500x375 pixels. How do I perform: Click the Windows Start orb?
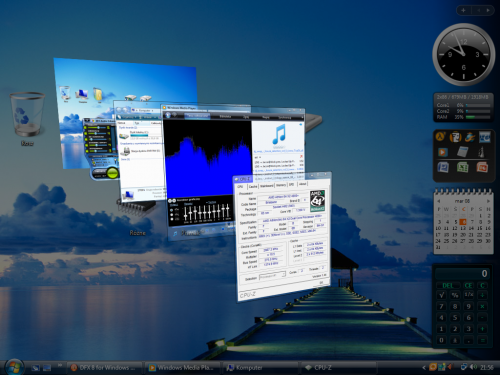[x=14, y=367]
